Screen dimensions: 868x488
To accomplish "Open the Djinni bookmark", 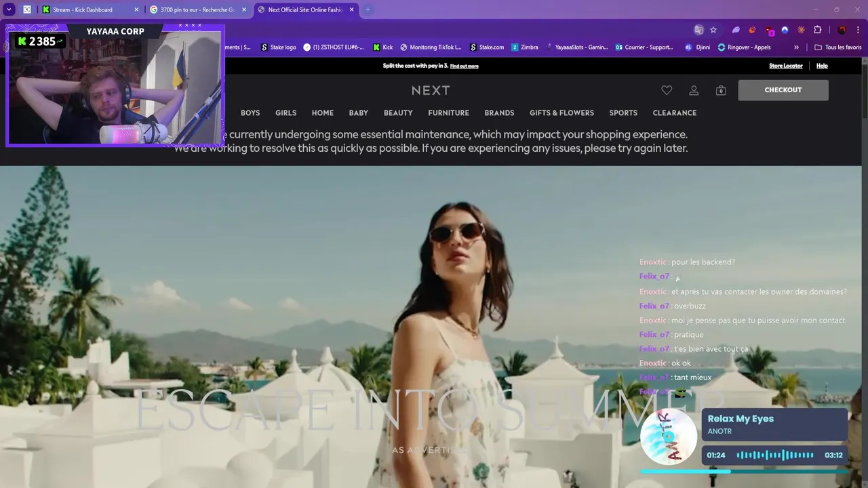I will point(698,47).
